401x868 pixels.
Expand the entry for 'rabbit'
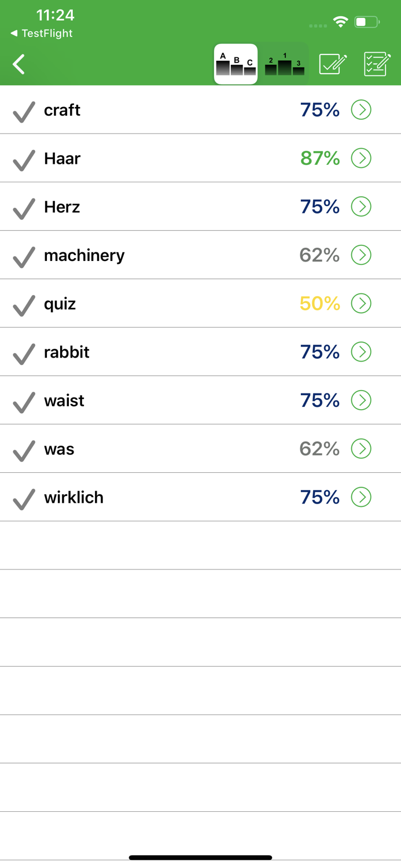(361, 352)
